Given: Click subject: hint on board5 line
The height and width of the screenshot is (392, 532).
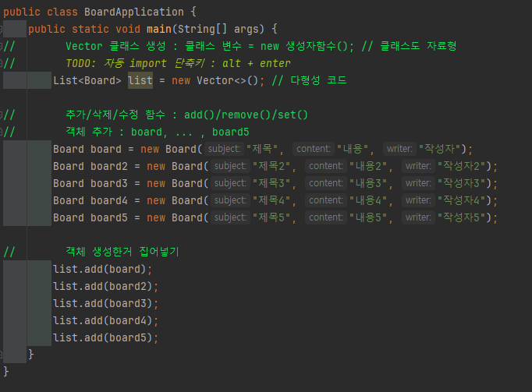Looking at the screenshot, I should [x=230, y=217].
